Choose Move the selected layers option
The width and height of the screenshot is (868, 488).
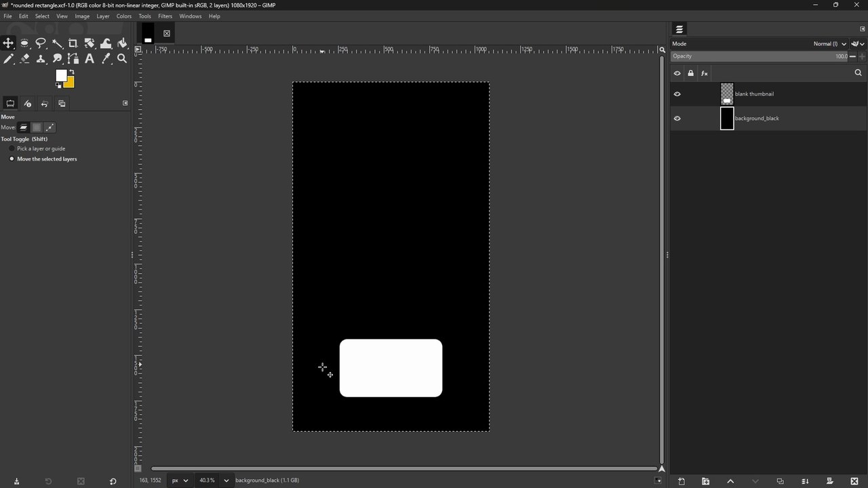click(x=43, y=159)
